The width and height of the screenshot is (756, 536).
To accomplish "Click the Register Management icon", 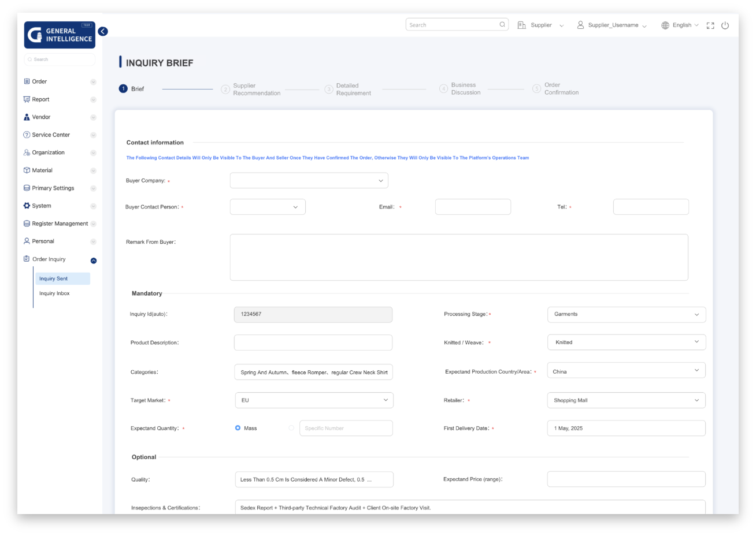I will [27, 224].
